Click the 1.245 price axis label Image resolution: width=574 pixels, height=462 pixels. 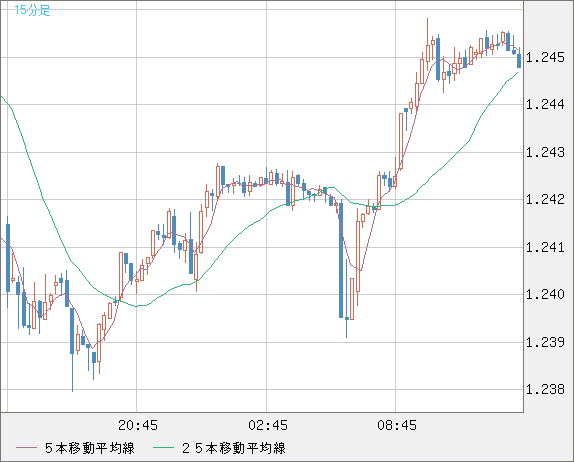pyautogui.click(x=545, y=57)
